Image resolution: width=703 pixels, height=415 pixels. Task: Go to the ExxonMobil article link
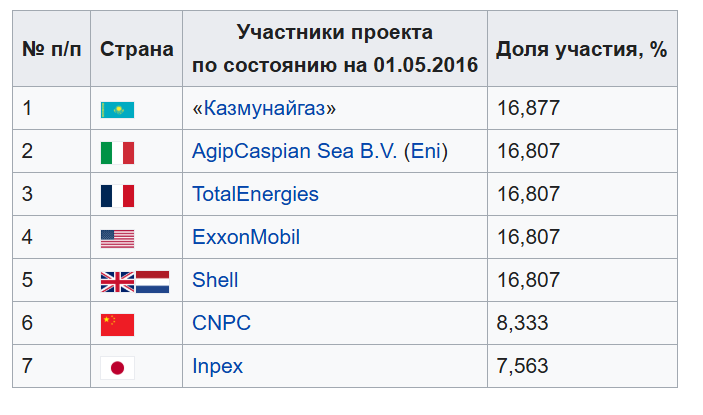[245, 238]
